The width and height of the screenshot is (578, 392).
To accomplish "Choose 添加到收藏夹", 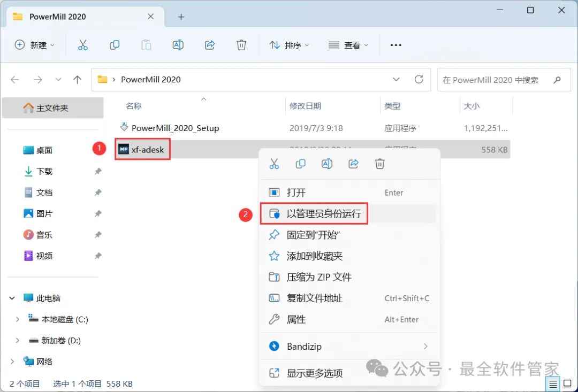I will click(349, 256).
